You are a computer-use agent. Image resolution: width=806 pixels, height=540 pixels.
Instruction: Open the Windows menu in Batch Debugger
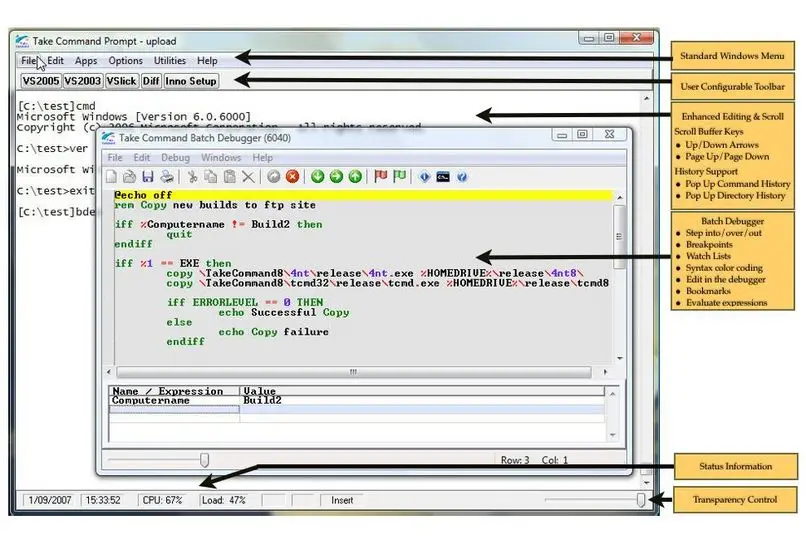pyautogui.click(x=221, y=158)
